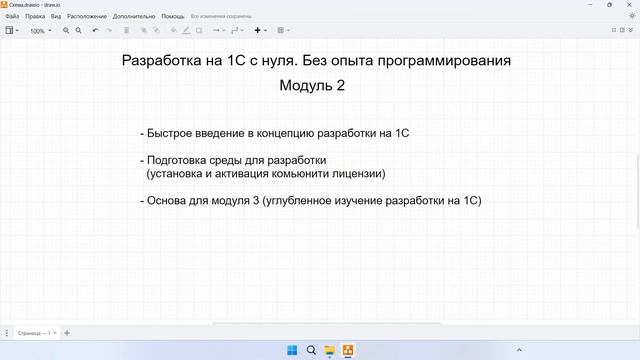Select 'Подготовка среды для разработки' line
The height and width of the screenshot is (360, 640).
pyautogui.click(x=233, y=160)
